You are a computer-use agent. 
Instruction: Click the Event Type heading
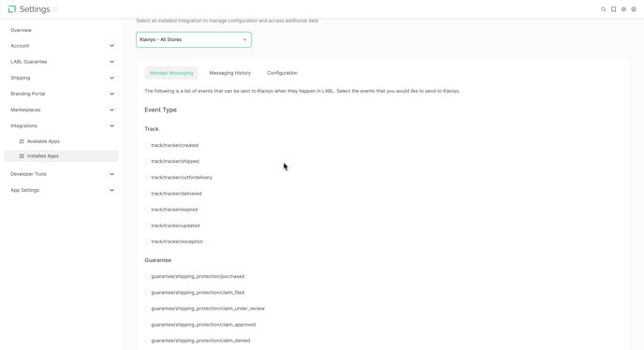click(161, 109)
